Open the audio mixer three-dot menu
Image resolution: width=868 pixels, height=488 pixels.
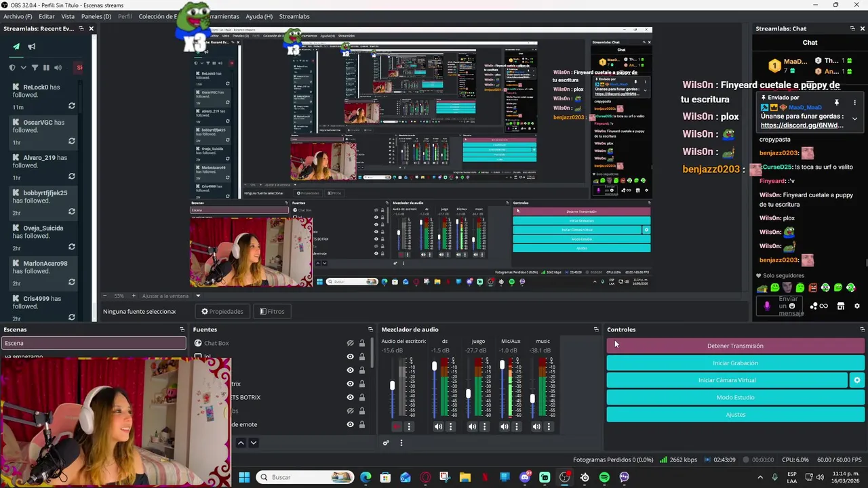[401, 443]
